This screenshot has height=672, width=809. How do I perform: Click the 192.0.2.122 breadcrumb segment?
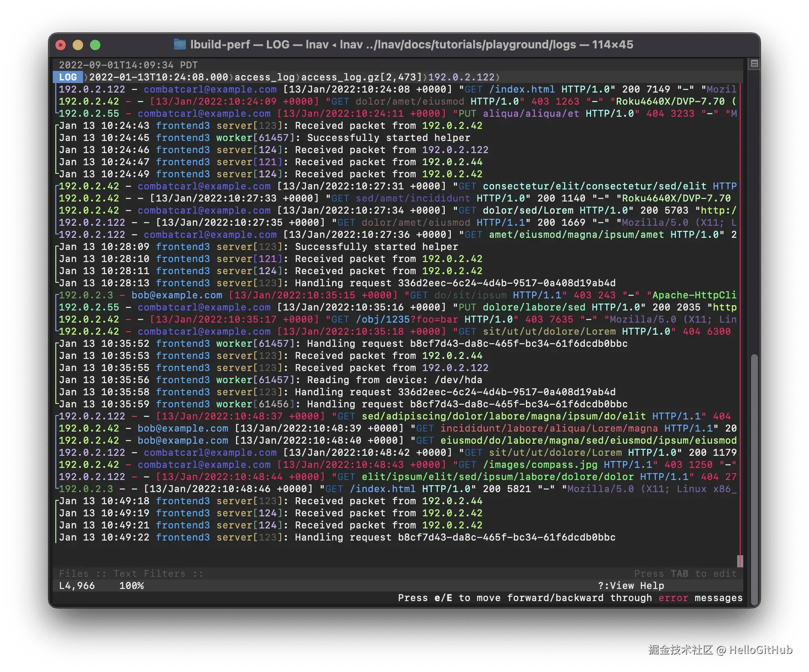point(461,77)
